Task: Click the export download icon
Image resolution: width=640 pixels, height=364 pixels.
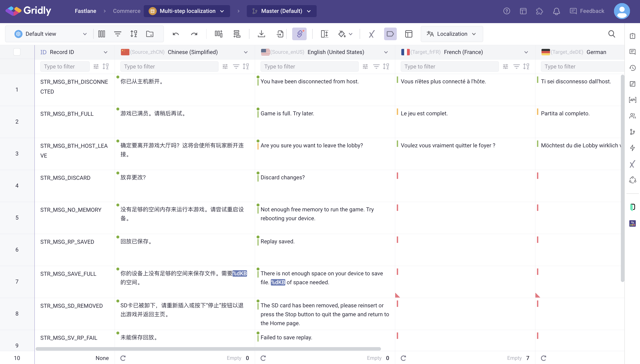Action: [x=261, y=34]
